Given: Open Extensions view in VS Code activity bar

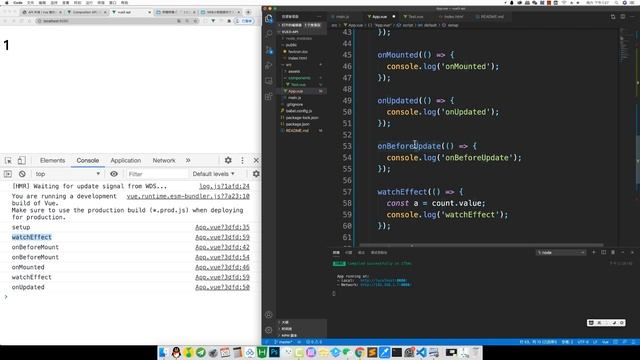Looking at the screenshot, I should (269, 96).
